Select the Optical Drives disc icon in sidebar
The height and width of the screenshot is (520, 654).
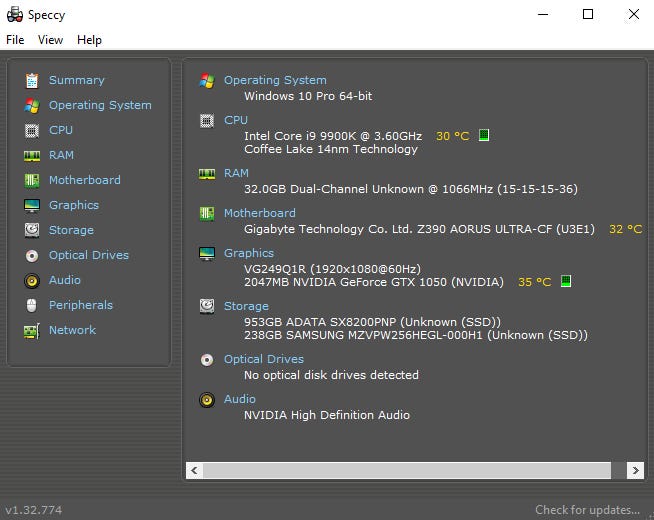point(31,255)
